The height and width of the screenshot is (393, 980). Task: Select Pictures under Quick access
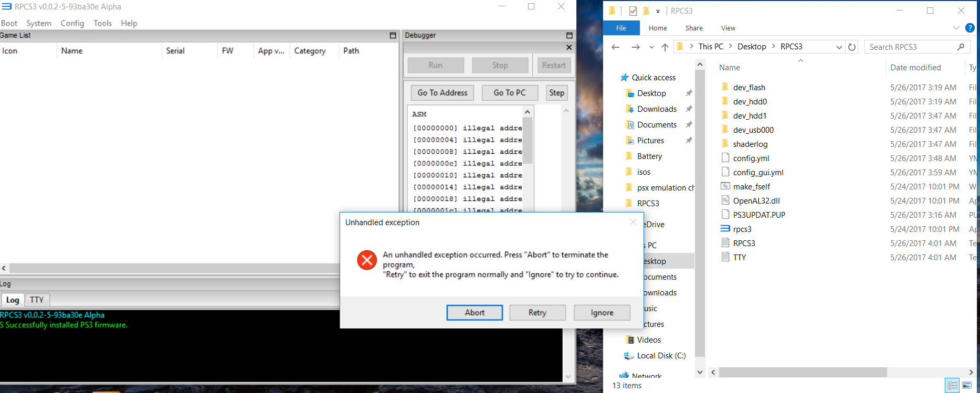pos(650,140)
